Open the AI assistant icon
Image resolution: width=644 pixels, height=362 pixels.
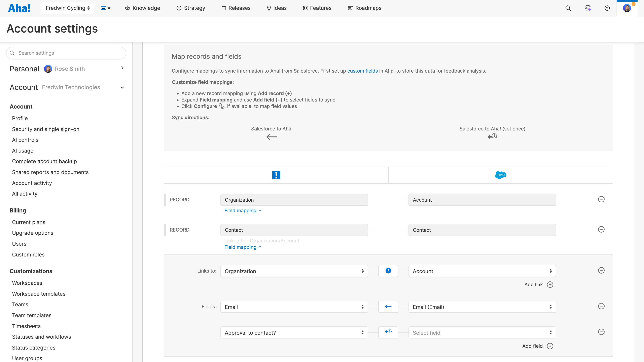click(x=588, y=8)
